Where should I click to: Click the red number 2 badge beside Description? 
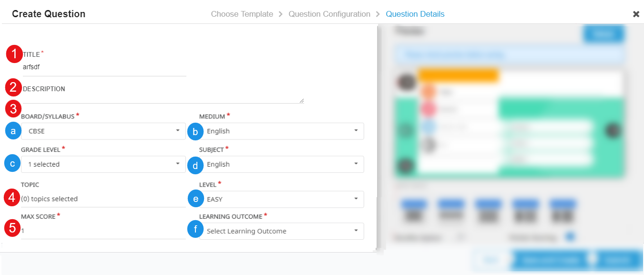click(14, 88)
